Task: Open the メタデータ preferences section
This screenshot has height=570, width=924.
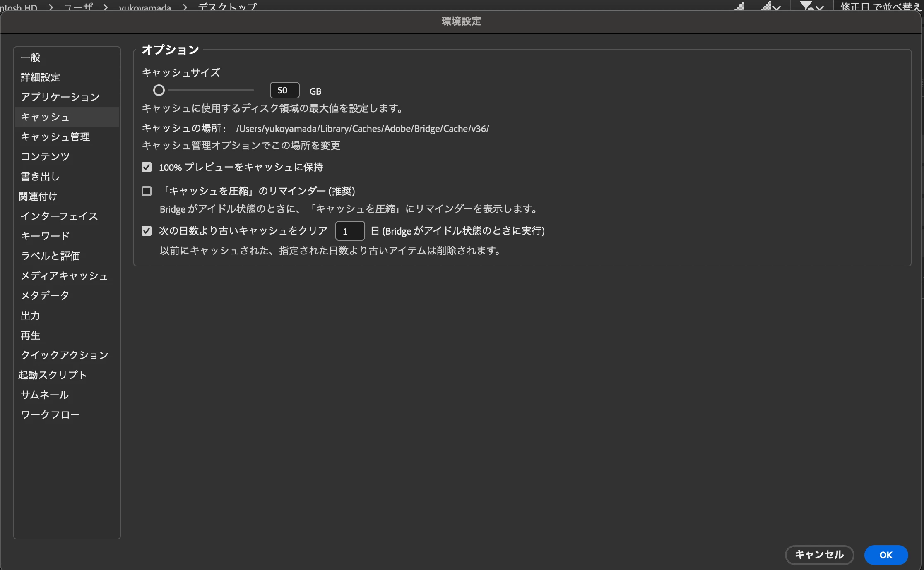Action: tap(45, 295)
